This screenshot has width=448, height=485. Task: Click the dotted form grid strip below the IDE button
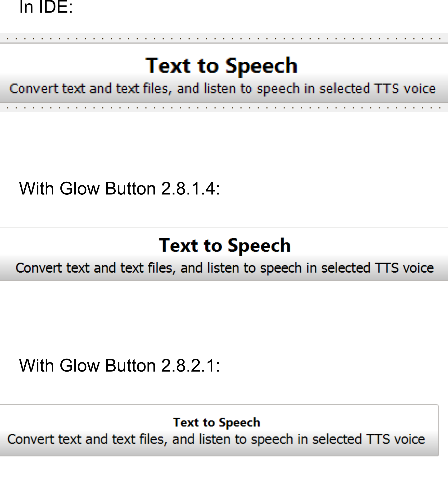224,108
